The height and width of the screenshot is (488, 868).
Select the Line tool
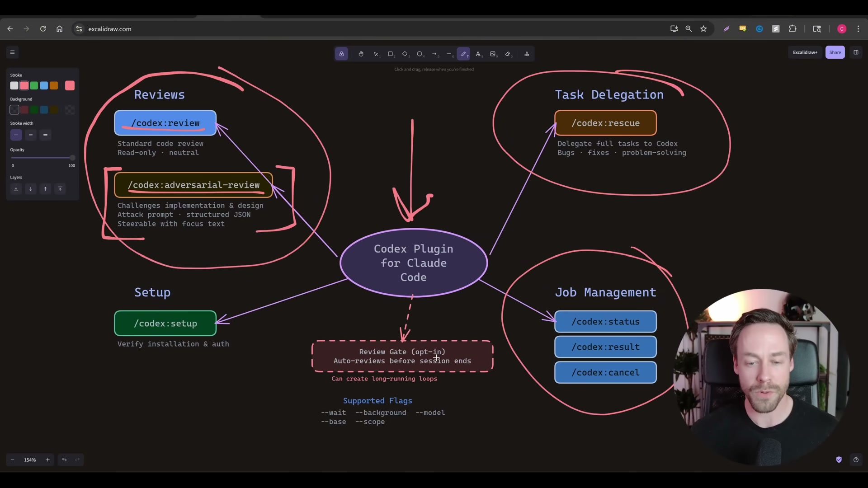(449, 54)
